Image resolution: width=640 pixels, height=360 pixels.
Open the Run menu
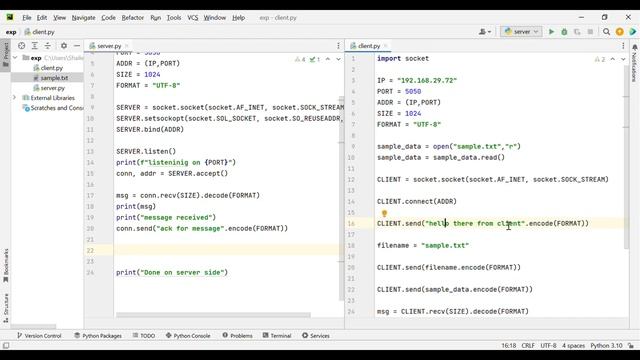click(156, 18)
